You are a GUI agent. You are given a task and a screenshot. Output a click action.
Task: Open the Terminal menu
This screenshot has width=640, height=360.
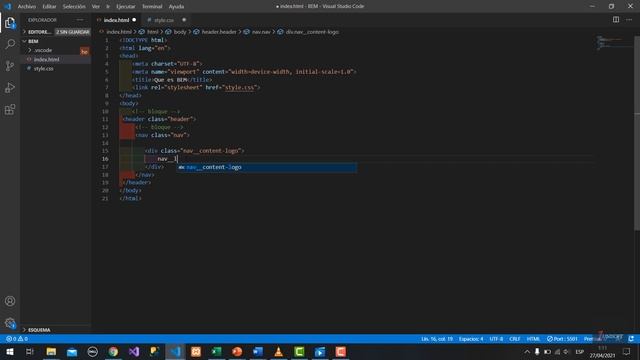coord(152,6)
